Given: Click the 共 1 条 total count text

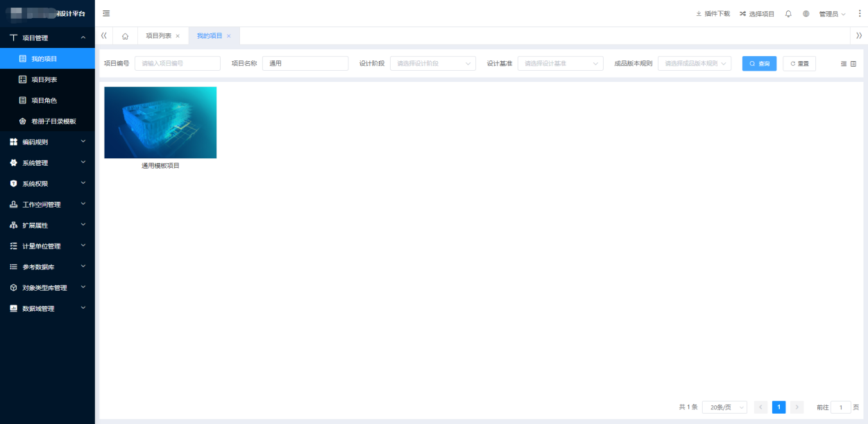Looking at the screenshot, I should click(x=688, y=407).
